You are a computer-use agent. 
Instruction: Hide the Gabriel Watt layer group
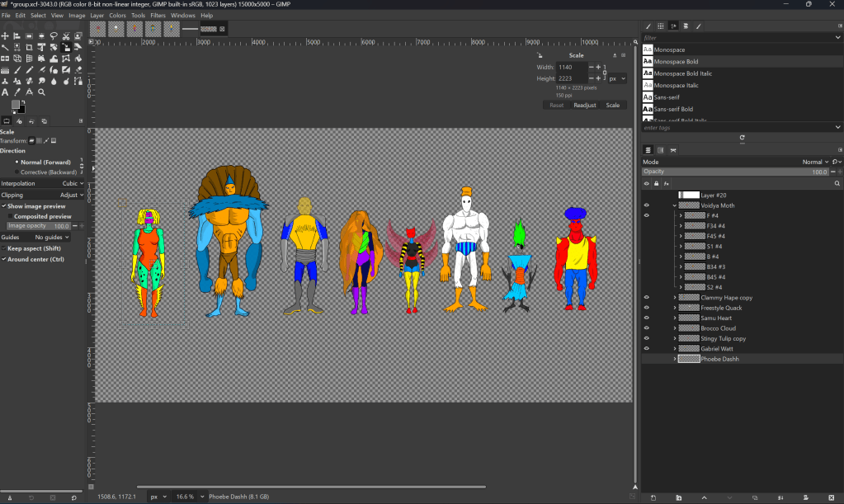click(x=647, y=349)
